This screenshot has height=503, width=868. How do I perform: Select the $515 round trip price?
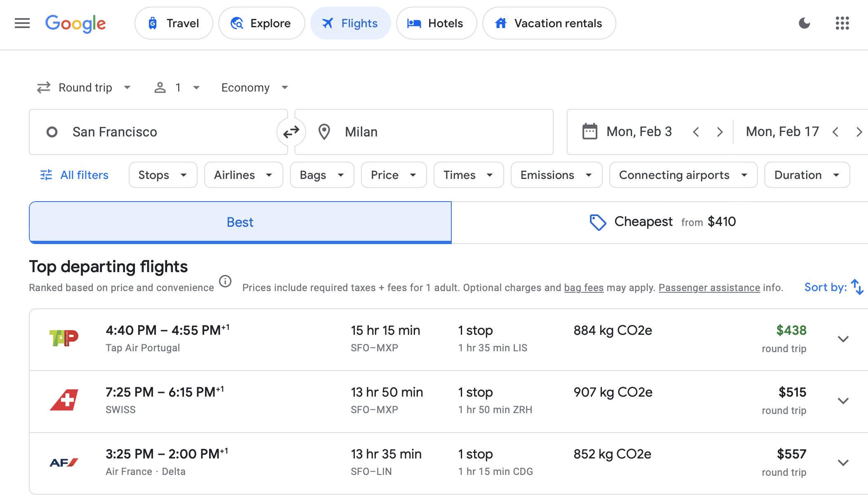[x=792, y=392]
